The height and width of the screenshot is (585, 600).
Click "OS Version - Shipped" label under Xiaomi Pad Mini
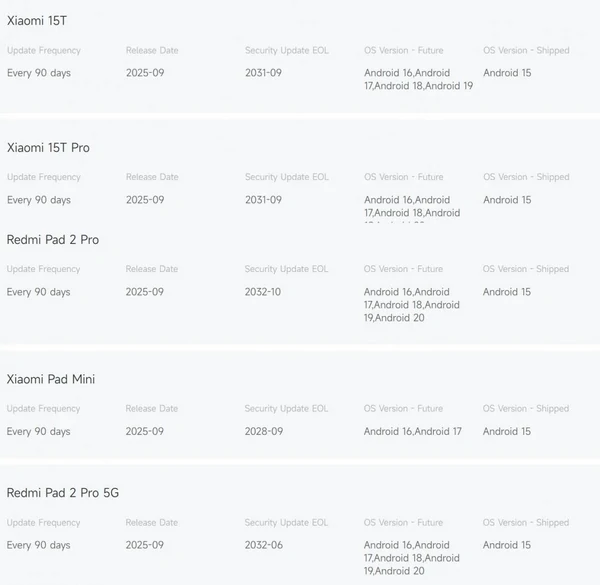(x=526, y=409)
